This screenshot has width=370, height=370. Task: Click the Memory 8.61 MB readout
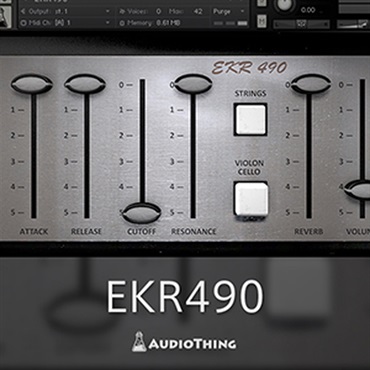point(168,23)
